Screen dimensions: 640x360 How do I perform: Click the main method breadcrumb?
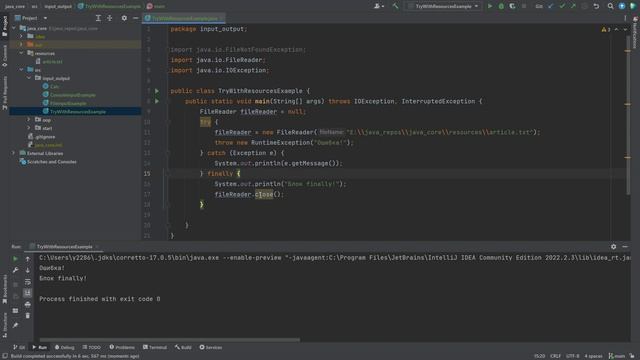click(x=156, y=6)
